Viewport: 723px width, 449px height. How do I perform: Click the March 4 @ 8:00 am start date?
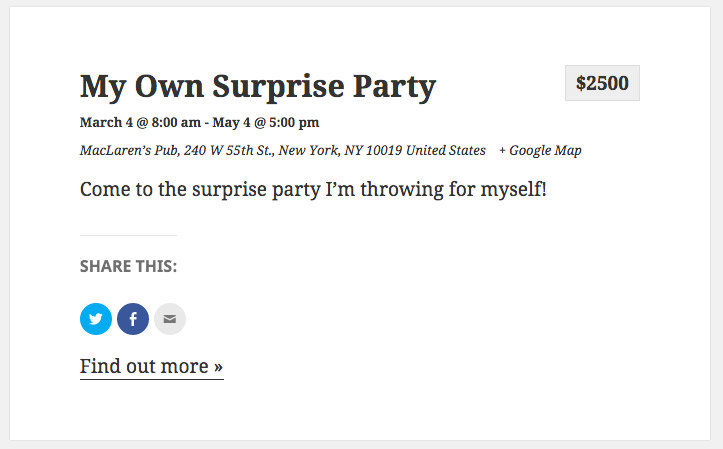point(139,123)
